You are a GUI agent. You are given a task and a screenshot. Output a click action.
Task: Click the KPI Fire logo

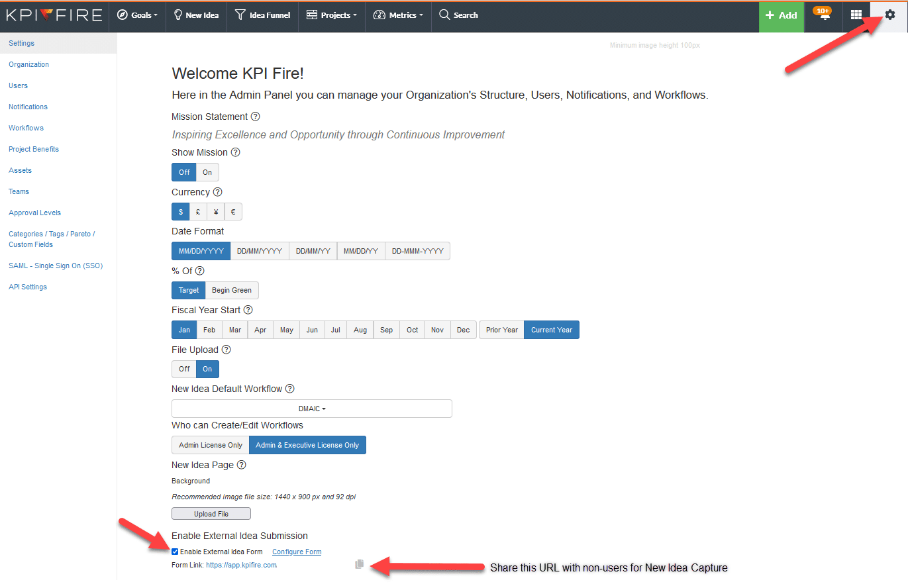[x=54, y=15]
